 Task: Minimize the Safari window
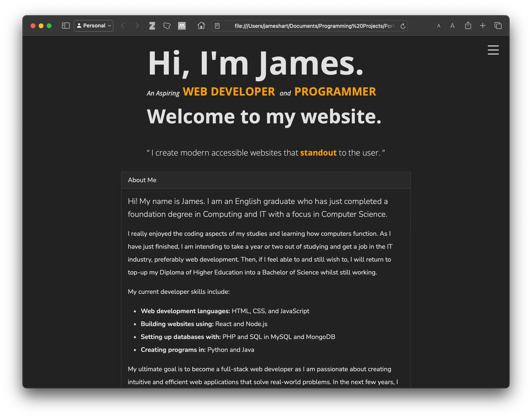41,26
